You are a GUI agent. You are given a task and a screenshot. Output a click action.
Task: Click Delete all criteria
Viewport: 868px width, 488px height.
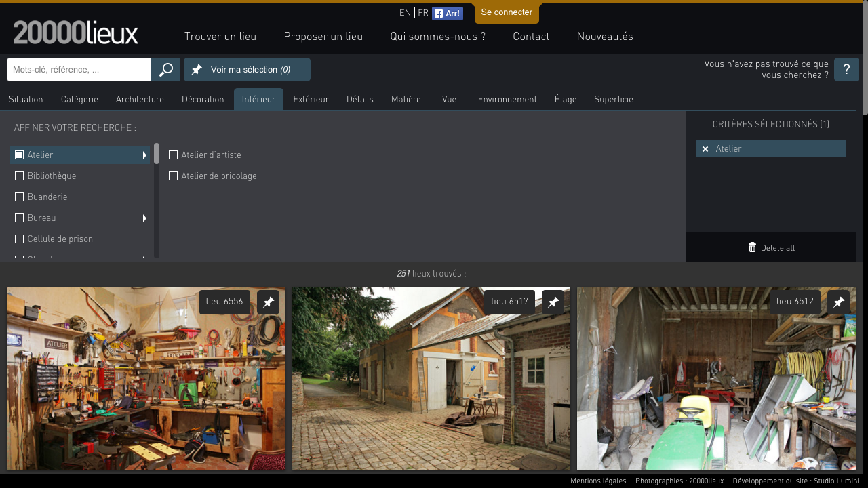771,247
